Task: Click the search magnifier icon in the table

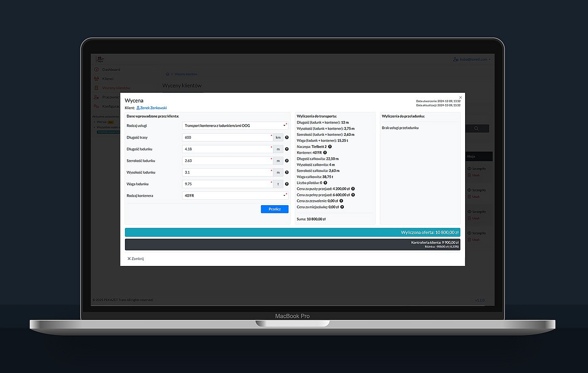Action: tap(477, 128)
